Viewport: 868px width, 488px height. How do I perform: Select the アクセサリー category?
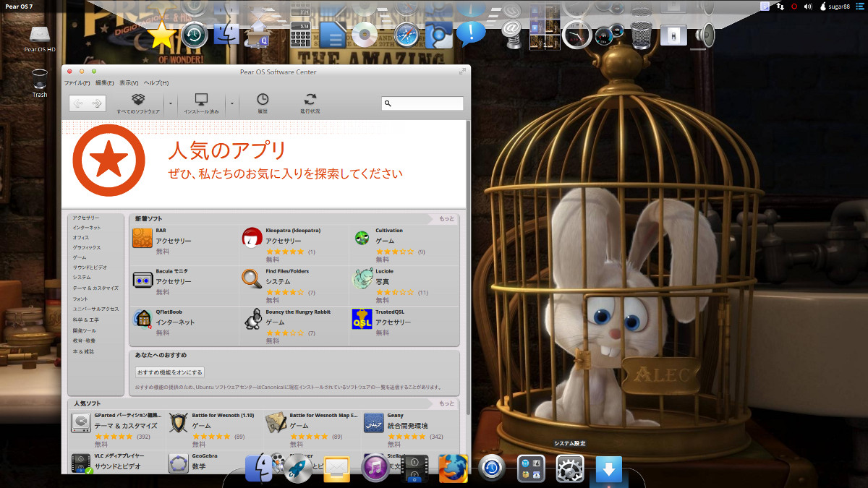pyautogui.click(x=86, y=218)
